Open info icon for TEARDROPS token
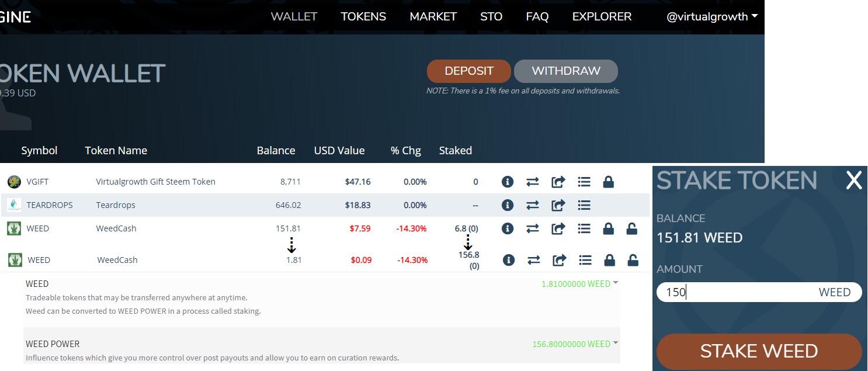The height and width of the screenshot is (371, 868). coord(508,205)
